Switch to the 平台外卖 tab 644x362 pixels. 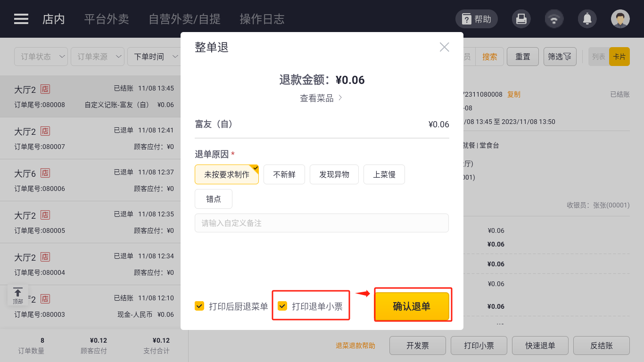pyautogui.click(x=107, y=19)
